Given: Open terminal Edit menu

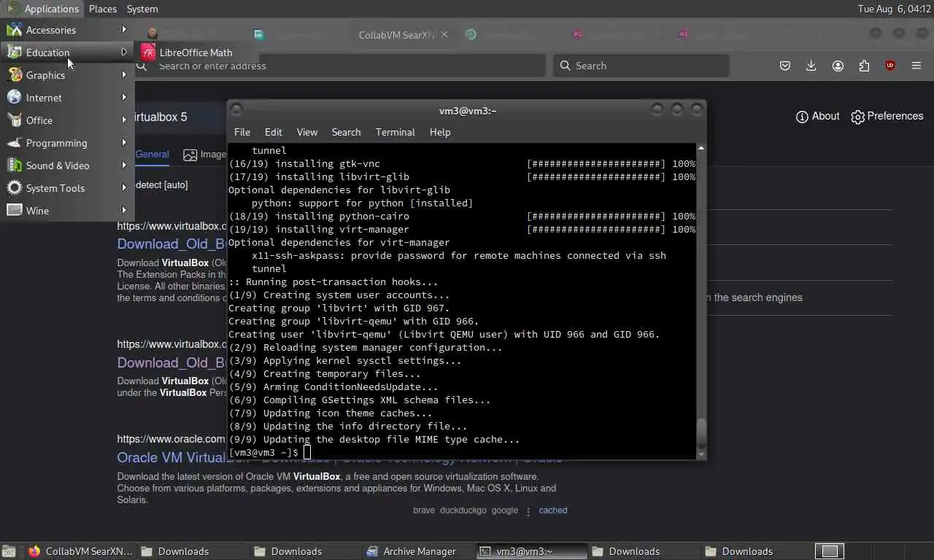Looking at the screenshot, I should (x=274, y=132).
